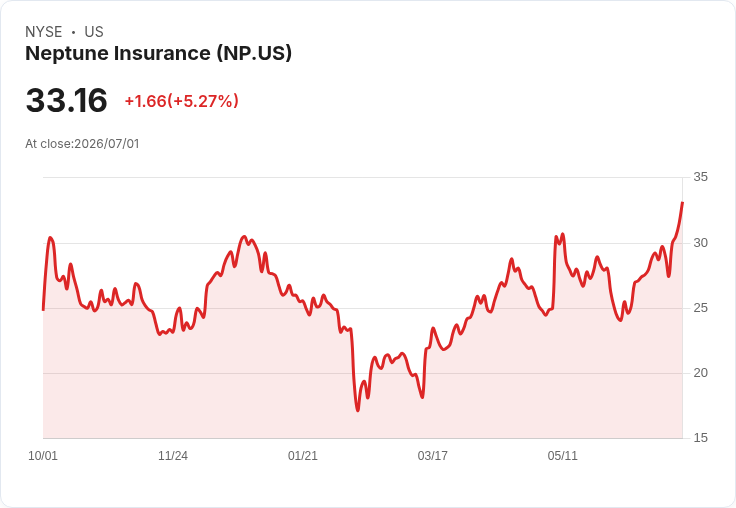
Task: Click the 03/17 date axis label
Action: (432, 455)
